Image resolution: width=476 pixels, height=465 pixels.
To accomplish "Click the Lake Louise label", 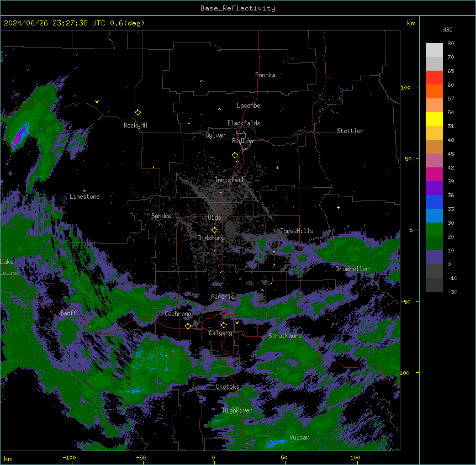I will point(10,267).
